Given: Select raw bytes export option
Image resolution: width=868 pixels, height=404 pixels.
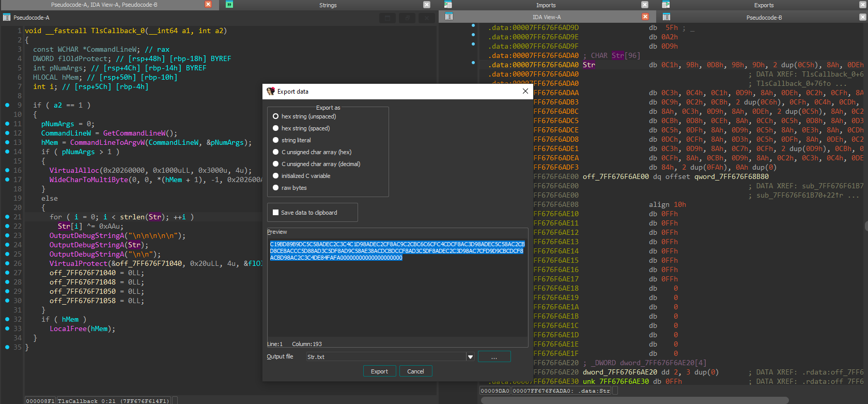Looking at the screenshot, I should (x=290, y=188).
